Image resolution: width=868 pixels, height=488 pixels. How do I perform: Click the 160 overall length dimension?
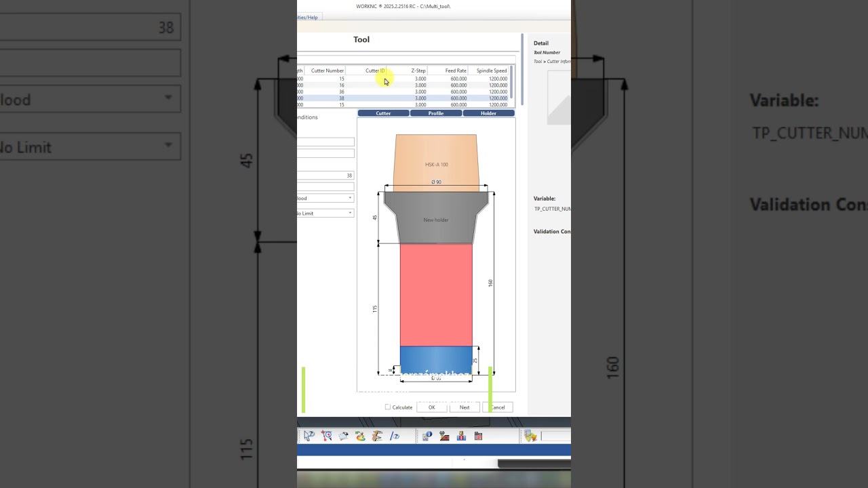(x=490, y=283)
